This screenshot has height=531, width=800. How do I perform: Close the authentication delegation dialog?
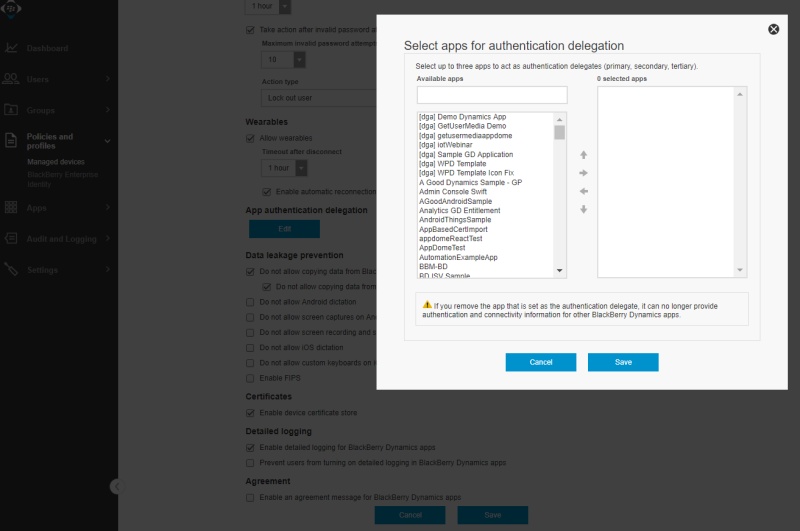pyautogui.click(x=773, y=29)
